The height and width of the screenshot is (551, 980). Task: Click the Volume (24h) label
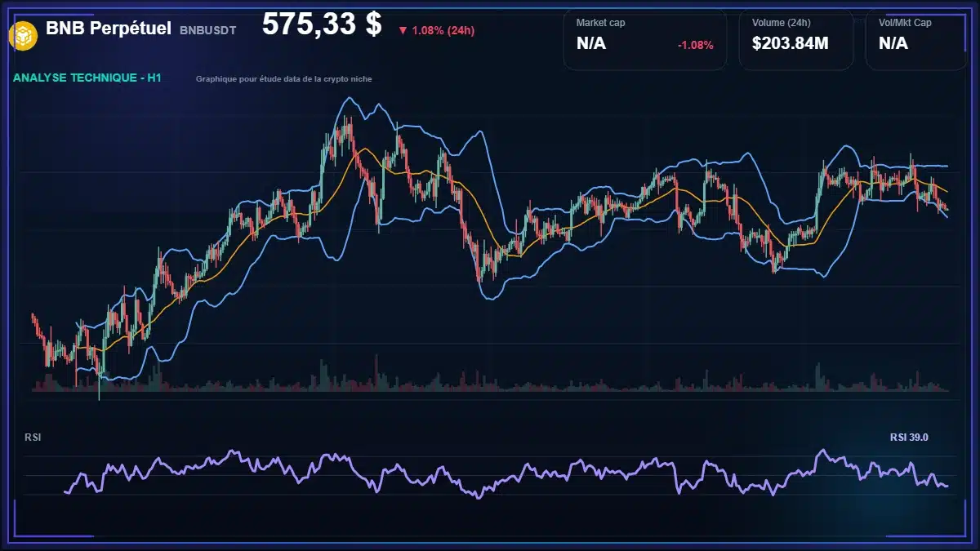pos(780,23)
